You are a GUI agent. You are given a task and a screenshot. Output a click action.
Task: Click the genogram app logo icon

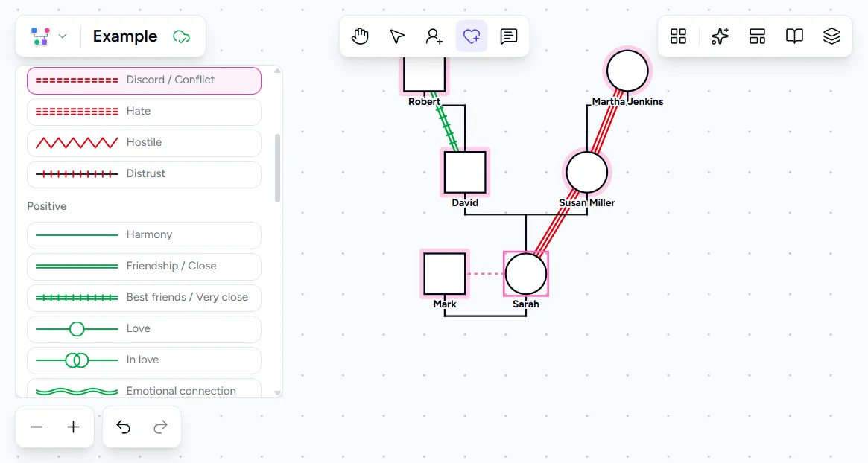point(40,36)
